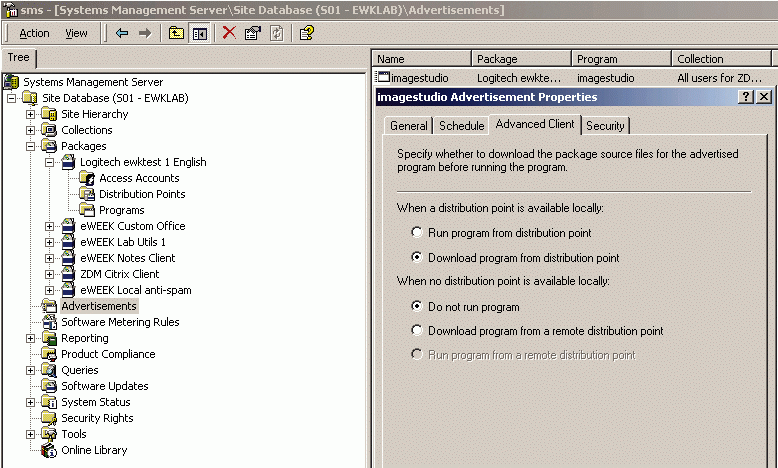778x468 pixels.
Task: Expand the eWEEK Custom Office package
Action: (50, 226)
